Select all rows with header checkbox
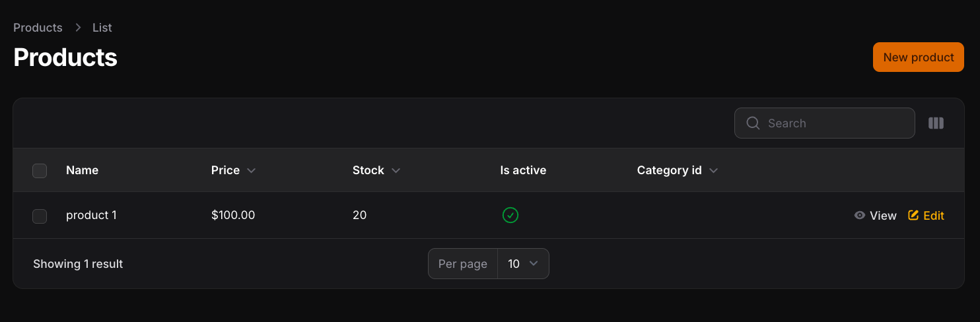980x322 pixels. [40, 171]
